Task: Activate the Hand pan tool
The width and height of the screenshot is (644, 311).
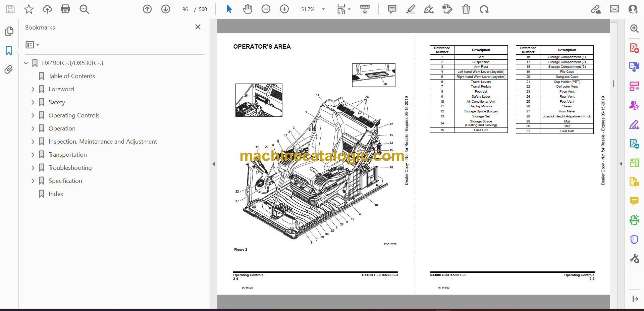Action: [x=248, y=9]
